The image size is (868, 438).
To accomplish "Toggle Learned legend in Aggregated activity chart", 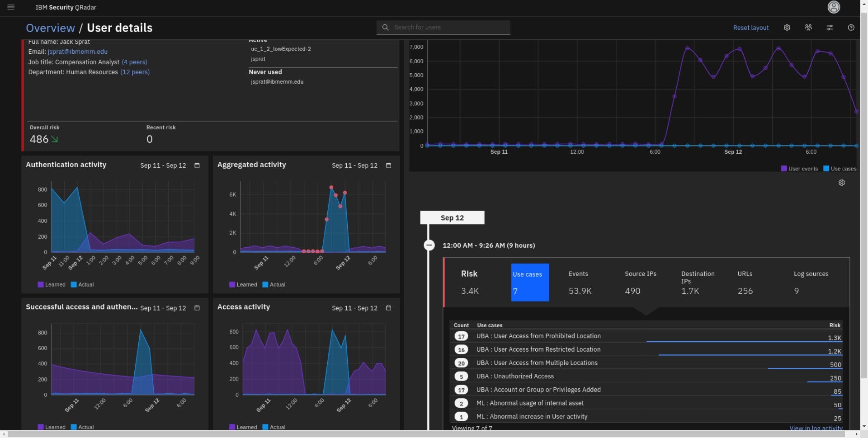I will click(x=243, y=284).
